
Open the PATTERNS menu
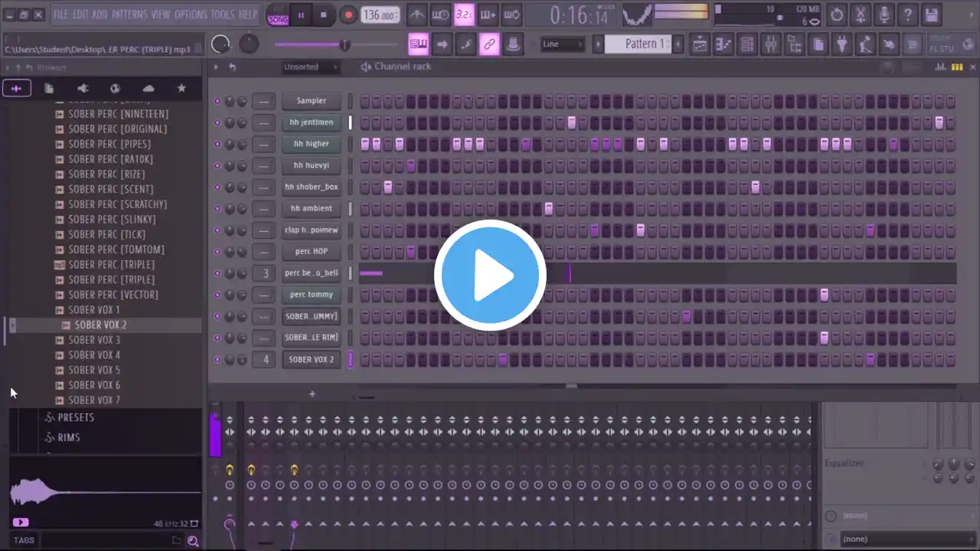(129, 15)
